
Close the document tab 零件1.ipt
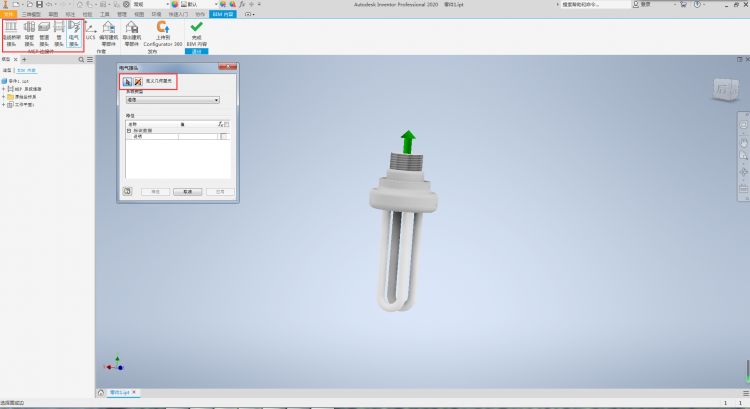tap(134, 392)
